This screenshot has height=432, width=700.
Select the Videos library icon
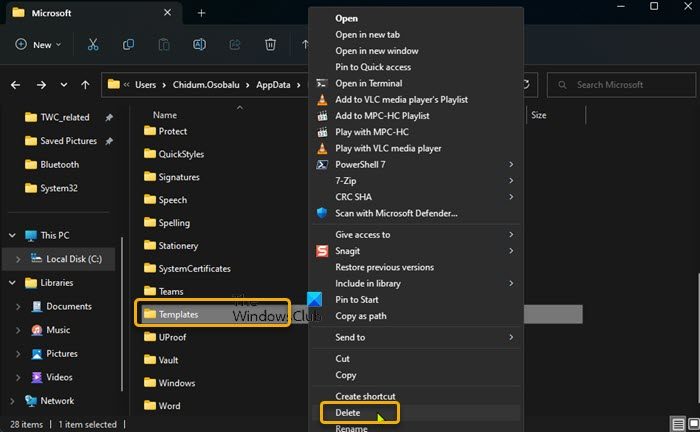pyautogui.click(x=37, y=377)
